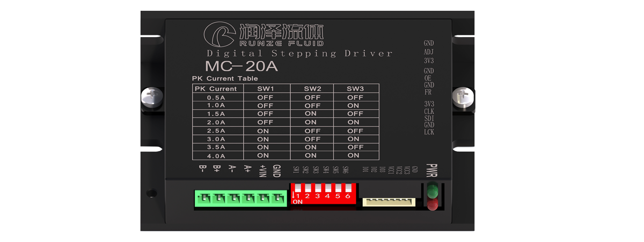Click the green PWR indicator LED
The image size is (644, 242).
pos(432,190)
